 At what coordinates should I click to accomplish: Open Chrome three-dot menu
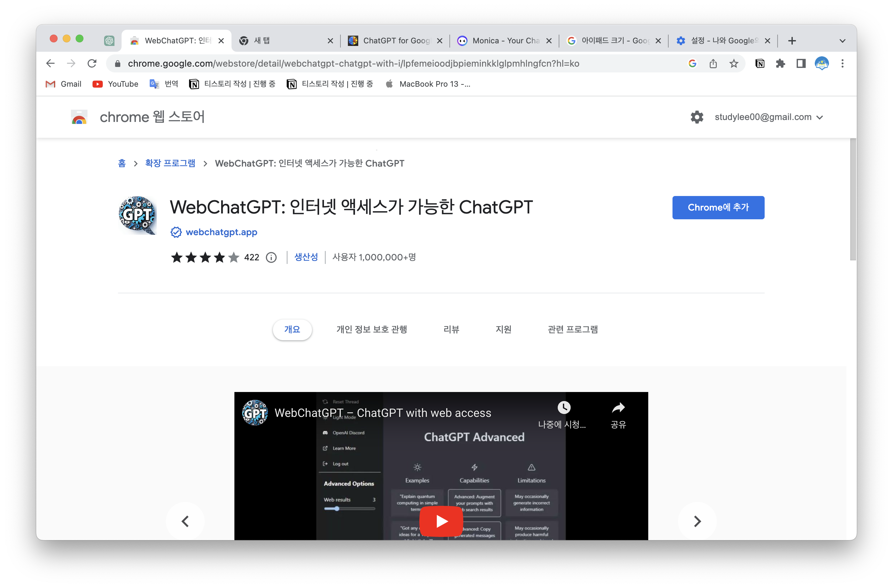(842, 63)
